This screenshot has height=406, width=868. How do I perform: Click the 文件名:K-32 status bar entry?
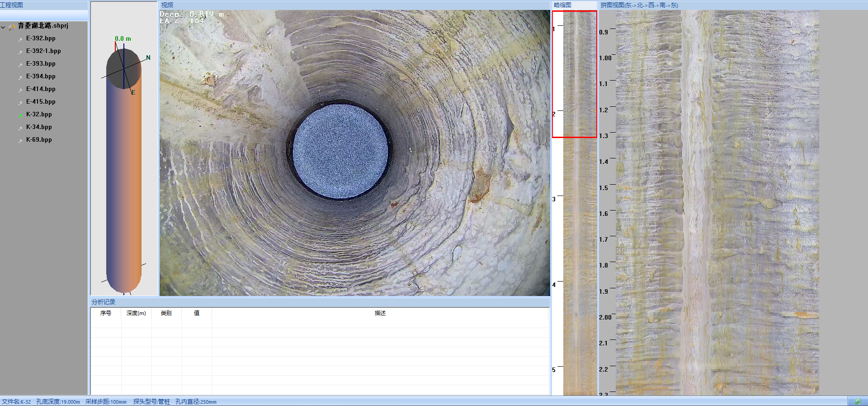tap(16, 402)
